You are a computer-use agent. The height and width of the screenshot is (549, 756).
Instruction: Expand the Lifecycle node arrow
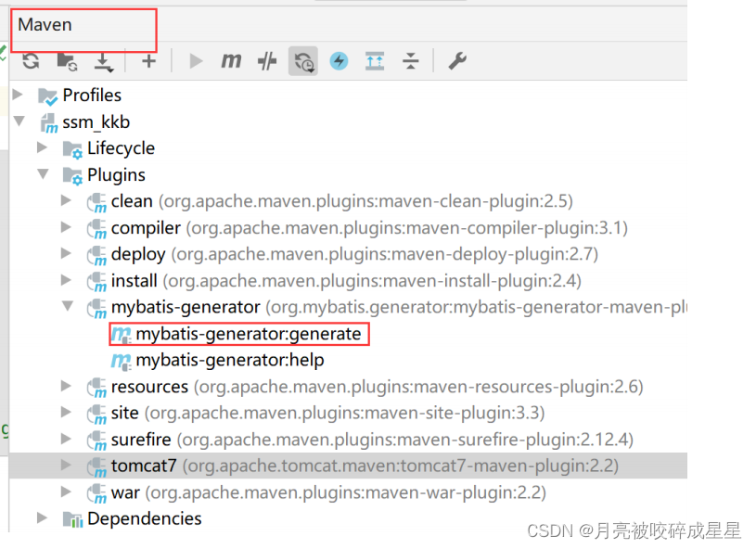(43, 147)
